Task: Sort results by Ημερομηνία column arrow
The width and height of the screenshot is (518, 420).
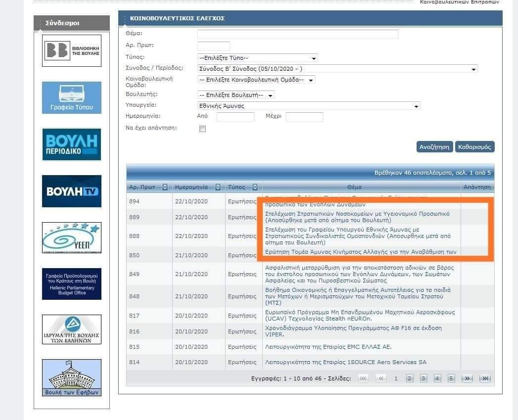Action: 218,187
